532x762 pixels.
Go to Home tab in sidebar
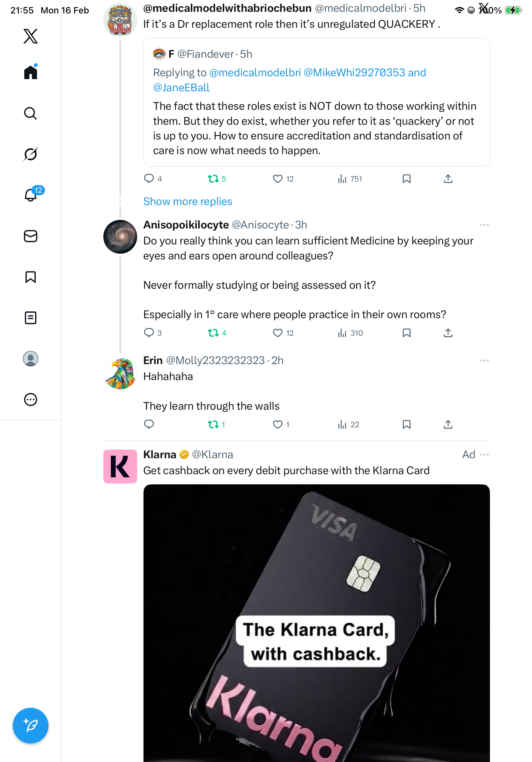(x=31, y=72)
